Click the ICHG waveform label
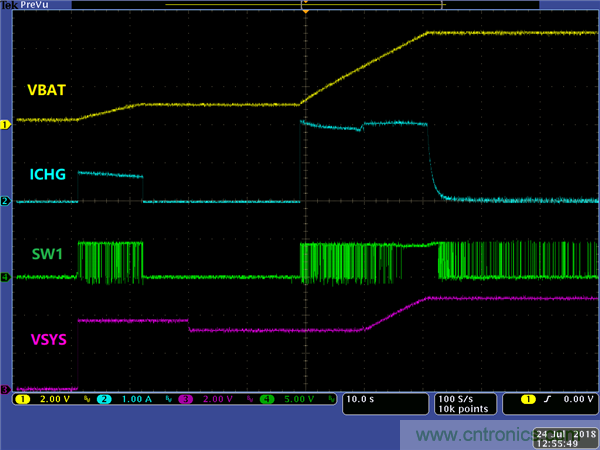Viewport: 600px width, 450px height. [x=47, y=173]
